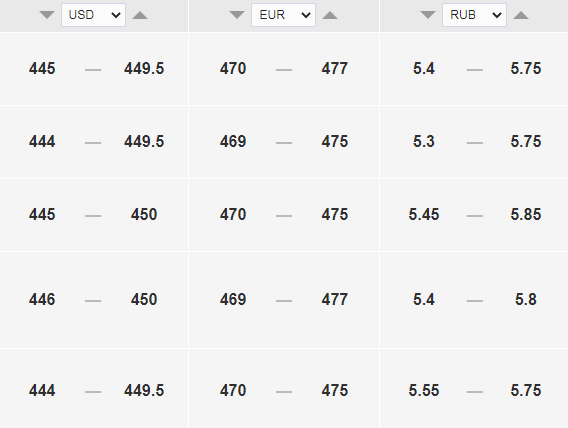Screen dimensions: 568x428
Task: Select first row's 445 USD buy rate
Action: 42,69
